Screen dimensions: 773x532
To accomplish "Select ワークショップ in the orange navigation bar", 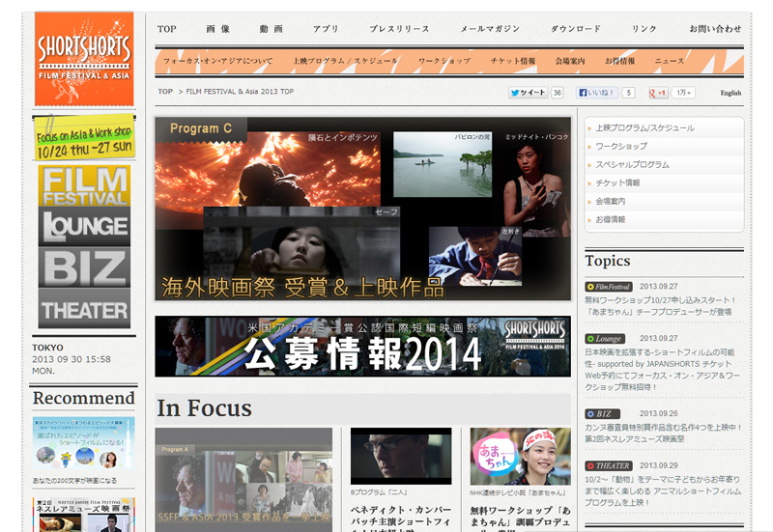I will coord(444,61).
